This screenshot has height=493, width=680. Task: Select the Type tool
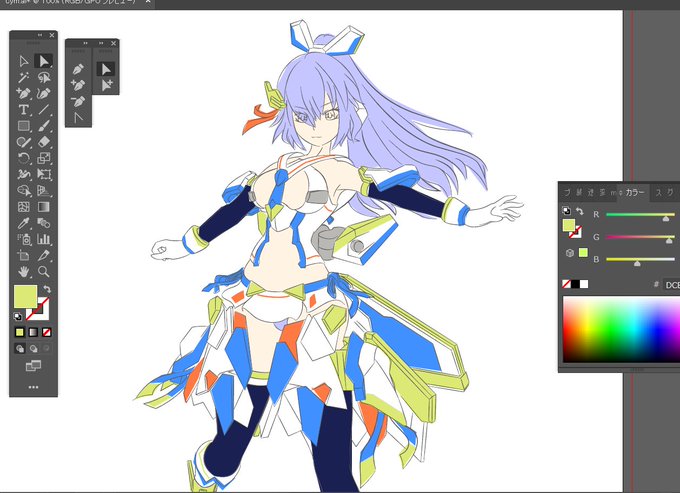click(x=23, y=110)
